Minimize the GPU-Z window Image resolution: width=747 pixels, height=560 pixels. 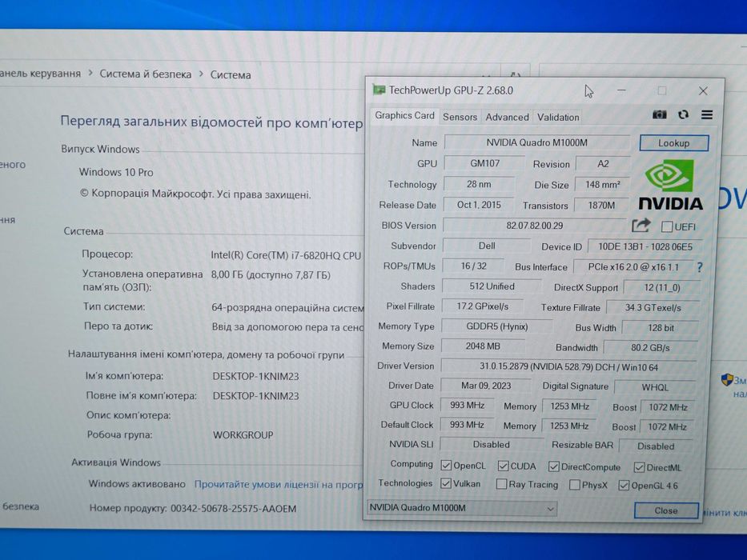621,90
